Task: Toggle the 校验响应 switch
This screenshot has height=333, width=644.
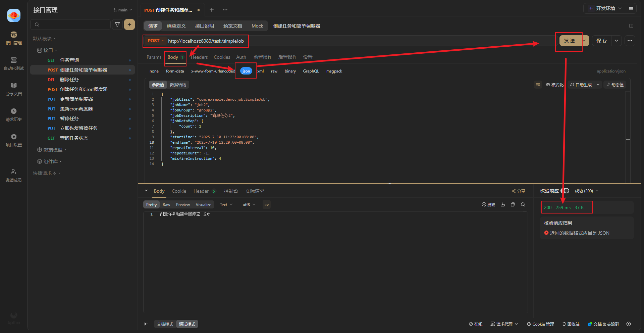Action: pyautogui.click(x=566, y=191)
